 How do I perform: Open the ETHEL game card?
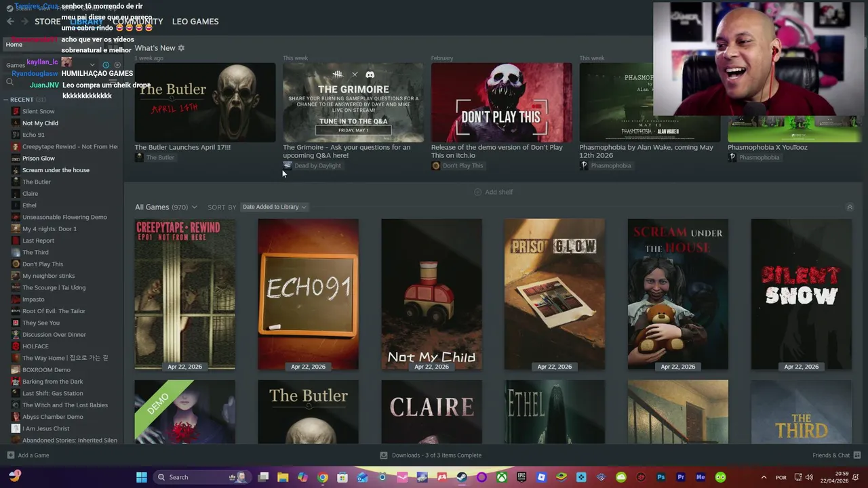(555, 412)
